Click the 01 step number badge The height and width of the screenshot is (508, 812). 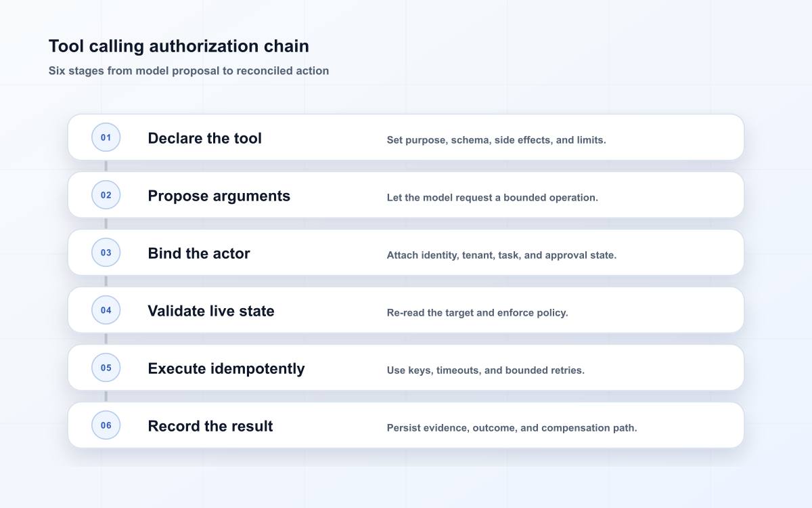[106, 137]
